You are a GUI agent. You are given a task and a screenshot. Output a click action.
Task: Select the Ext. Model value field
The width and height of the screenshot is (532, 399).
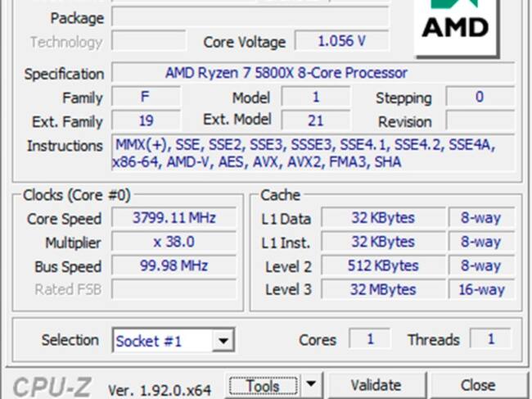[315, 120]
